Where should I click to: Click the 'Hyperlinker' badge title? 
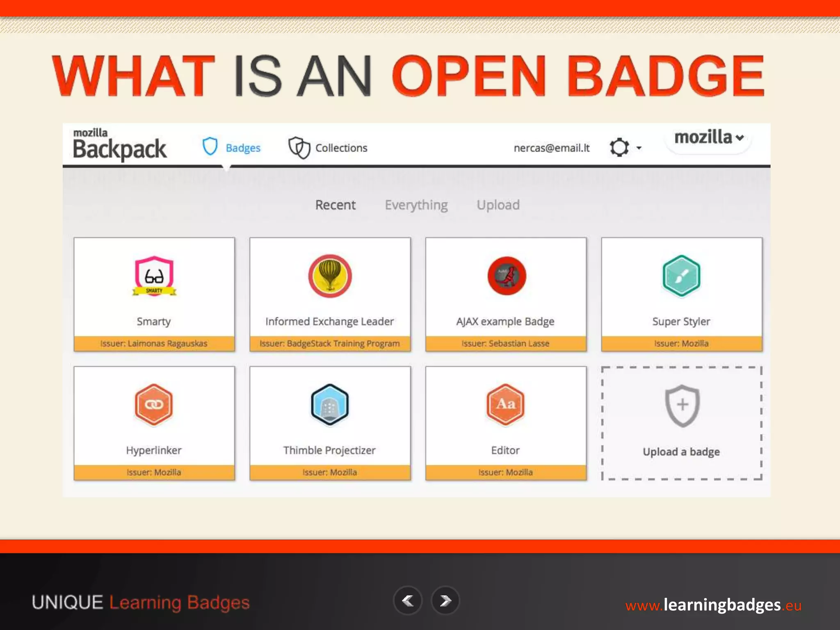pos(154,450)
